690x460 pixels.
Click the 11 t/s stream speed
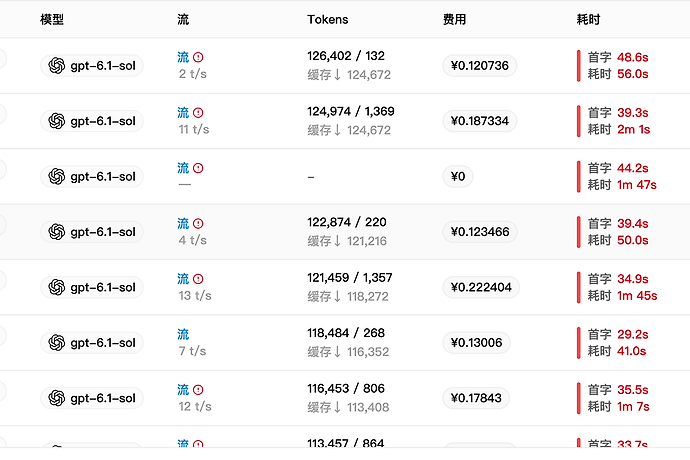[x=194, y=129]
